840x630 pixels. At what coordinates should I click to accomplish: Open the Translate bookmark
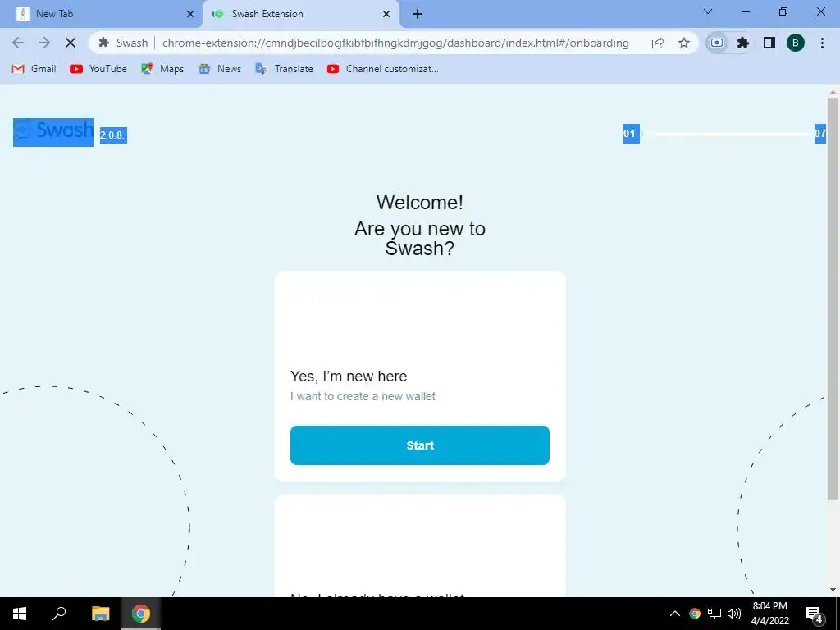pos(284,69)
